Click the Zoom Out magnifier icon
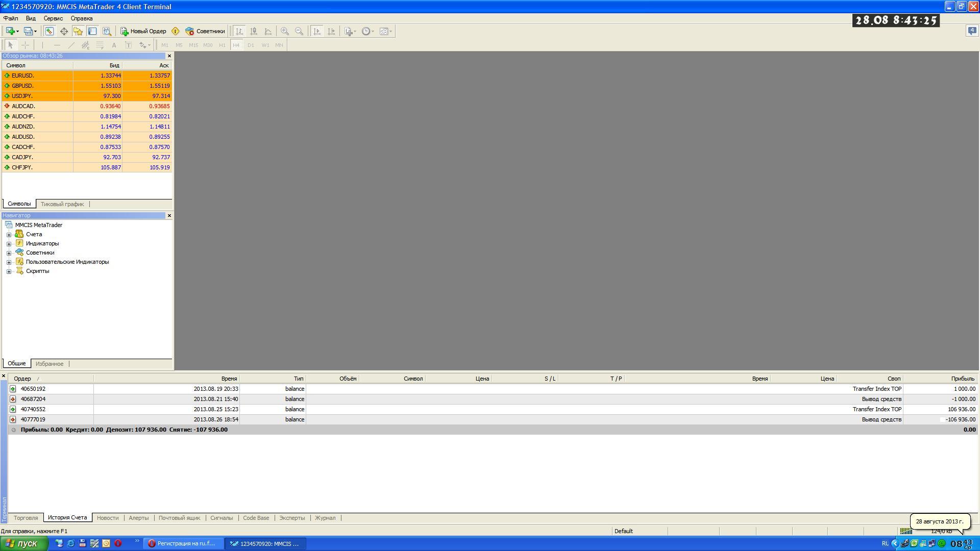 pos(299,31)
